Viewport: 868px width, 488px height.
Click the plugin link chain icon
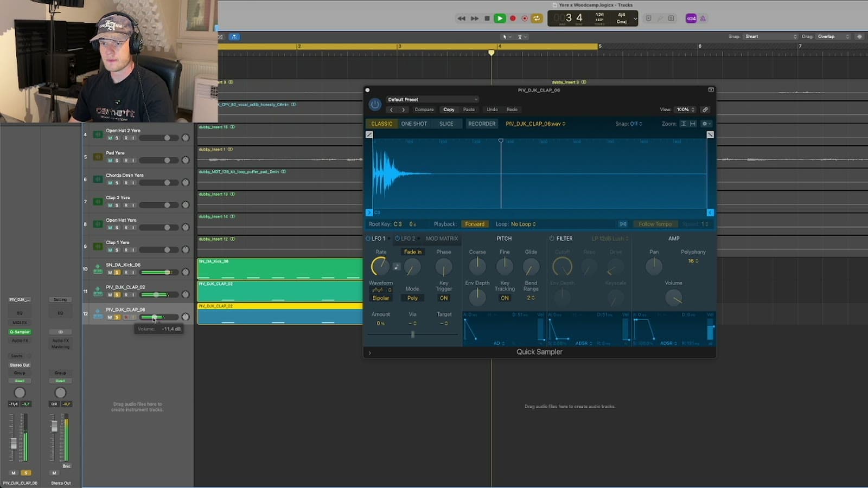[x=705, y=110]
